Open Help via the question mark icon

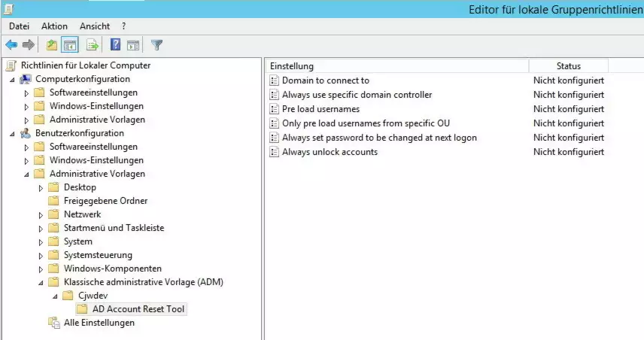coord(116,45)
